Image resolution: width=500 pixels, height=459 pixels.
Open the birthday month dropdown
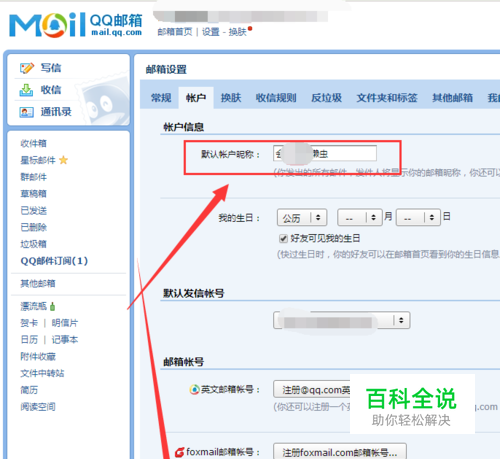[x=360, y=218]
